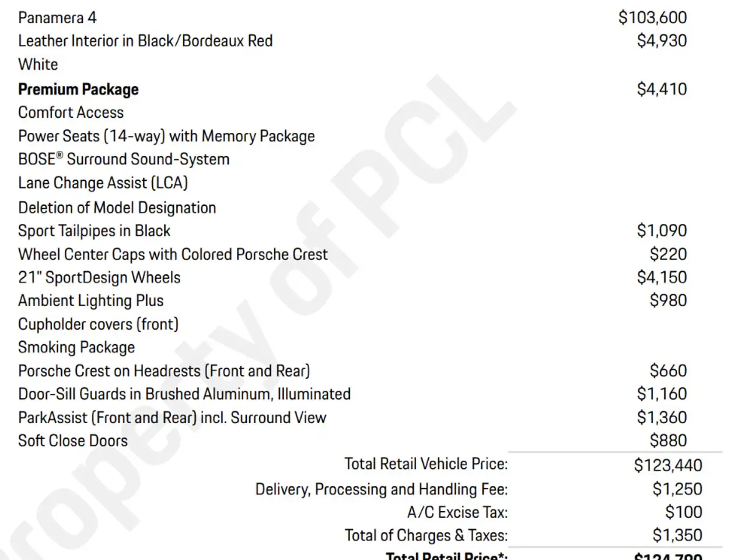This screenshot has width=745, height=560.
Task: Select the 21" SportDesign Wheels line
Action: pyautogui.click(x=99, y=278)
